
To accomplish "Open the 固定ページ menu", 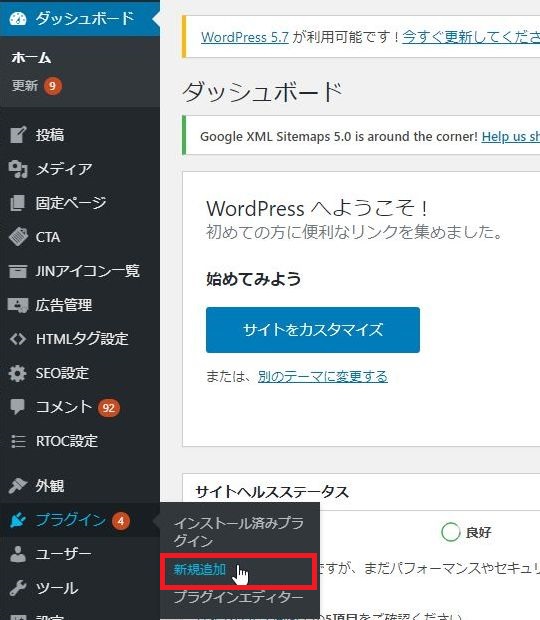I will click(80, 203).
